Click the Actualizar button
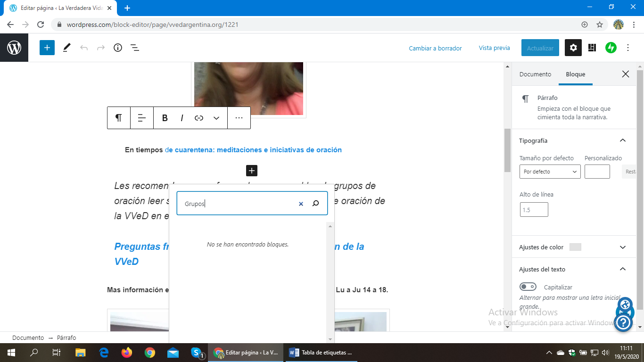644x362 pixels. (540, 48)
